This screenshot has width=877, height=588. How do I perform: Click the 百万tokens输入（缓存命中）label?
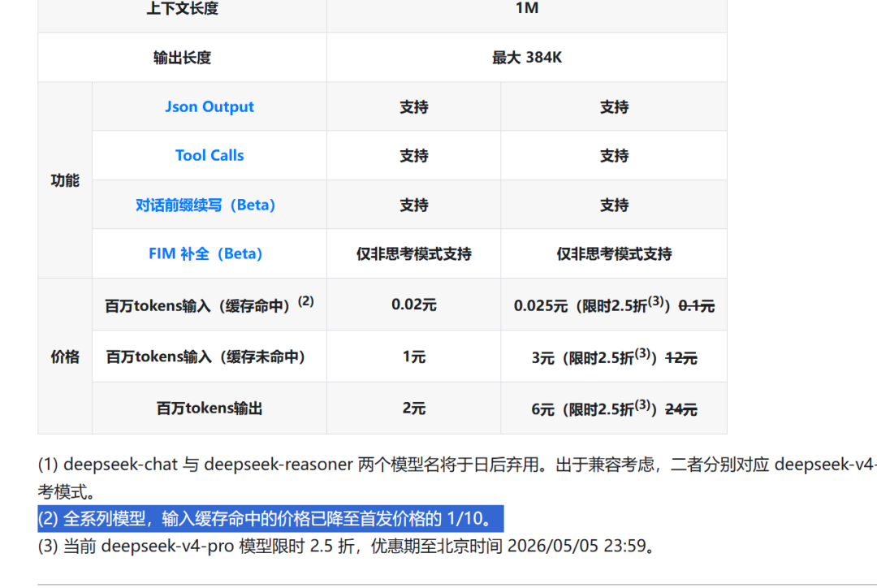tap(210, 305)
